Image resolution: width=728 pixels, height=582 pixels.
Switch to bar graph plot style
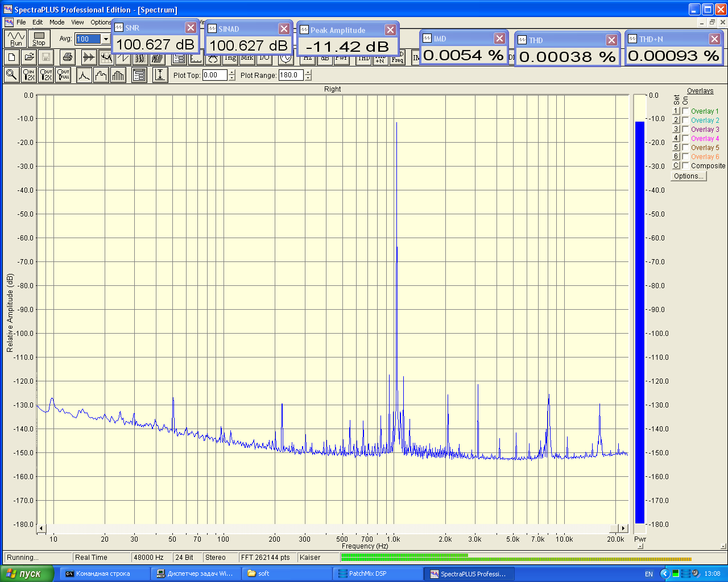tap(118, 75)
